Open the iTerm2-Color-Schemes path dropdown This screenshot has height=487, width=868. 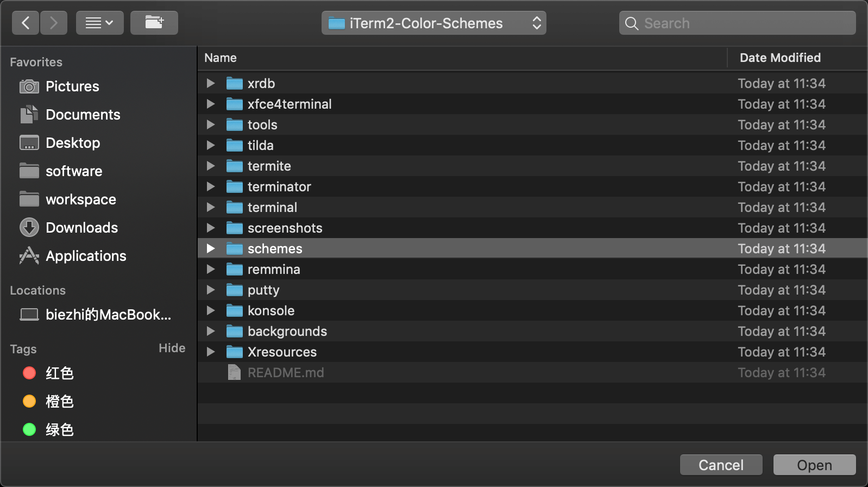434,23
